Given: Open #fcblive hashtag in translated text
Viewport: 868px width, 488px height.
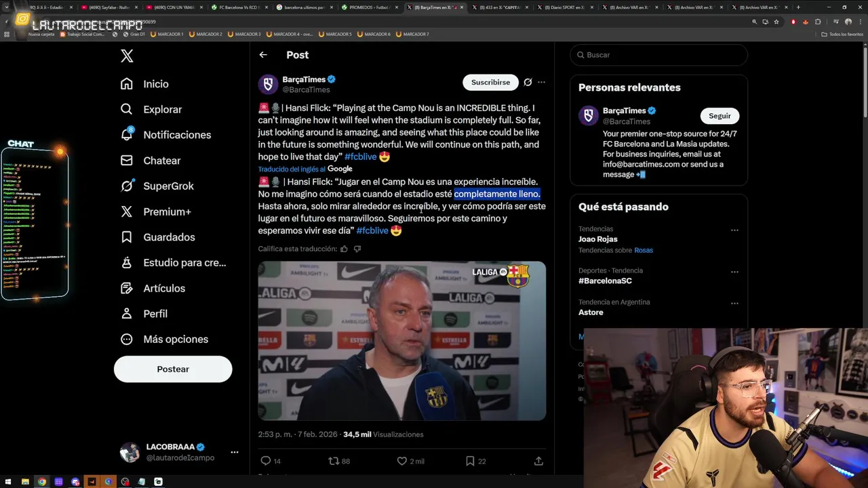Looking at the screenshot, I should pos(372,230).
